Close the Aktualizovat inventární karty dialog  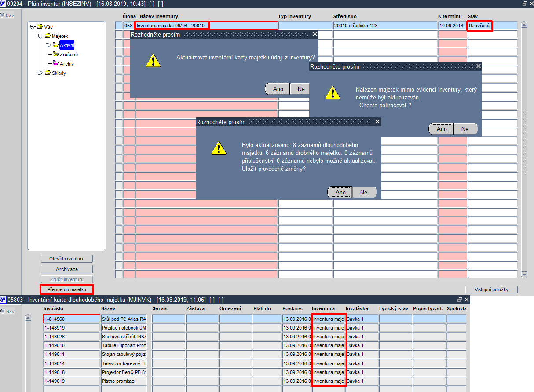click(x=315, y=34)
